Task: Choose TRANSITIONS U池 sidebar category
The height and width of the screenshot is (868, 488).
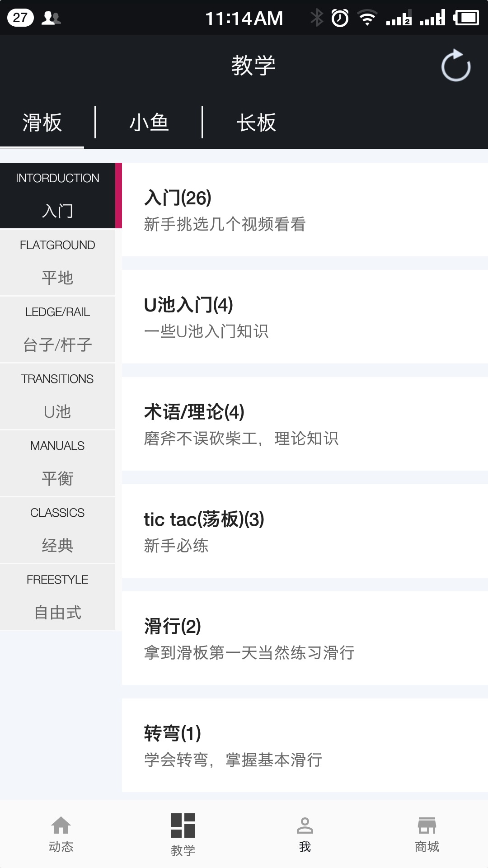Action: (57, 396)
